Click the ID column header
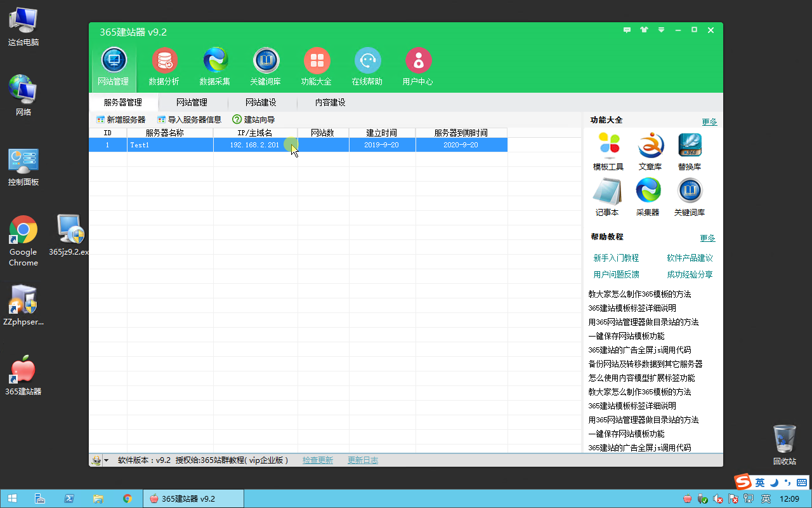812x508 pixels. point(108,133)
